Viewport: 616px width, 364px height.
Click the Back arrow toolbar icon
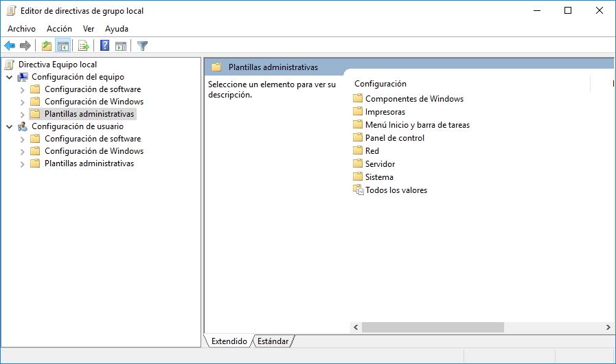coord(10,45)
